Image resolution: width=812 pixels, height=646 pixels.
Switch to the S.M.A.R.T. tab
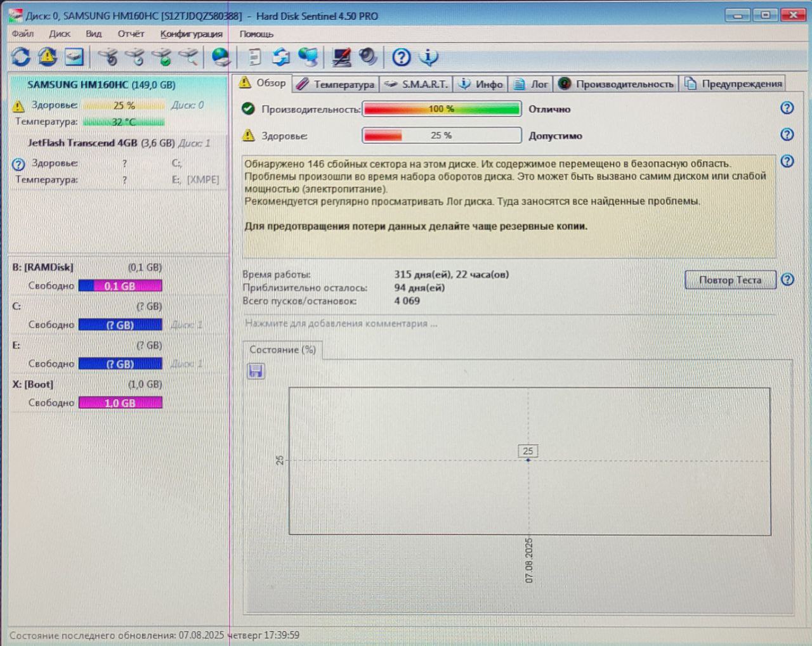[x=417, y=84]
